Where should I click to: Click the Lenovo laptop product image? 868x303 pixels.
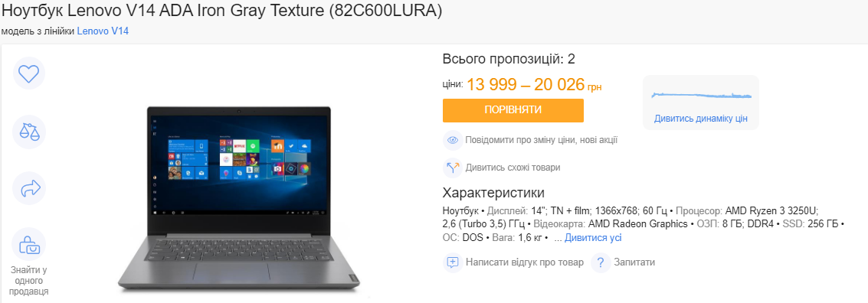pyautogui.click(x=239, y=199)
